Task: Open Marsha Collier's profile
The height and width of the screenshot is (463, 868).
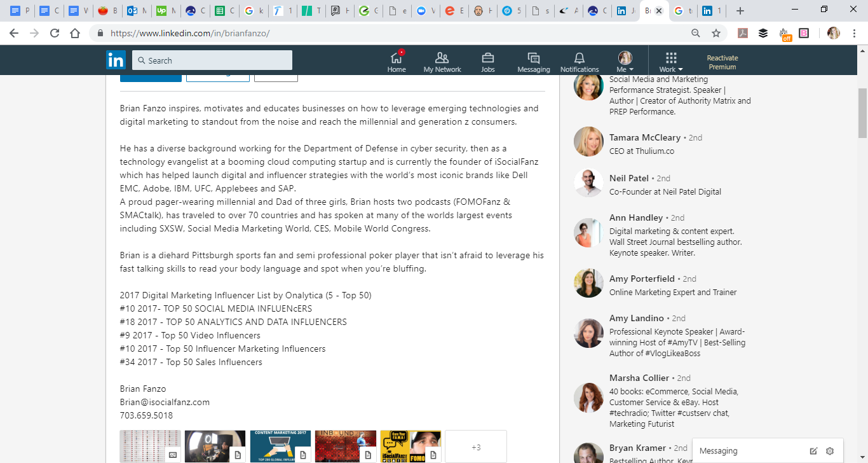Action: click(x=639, y=378)
